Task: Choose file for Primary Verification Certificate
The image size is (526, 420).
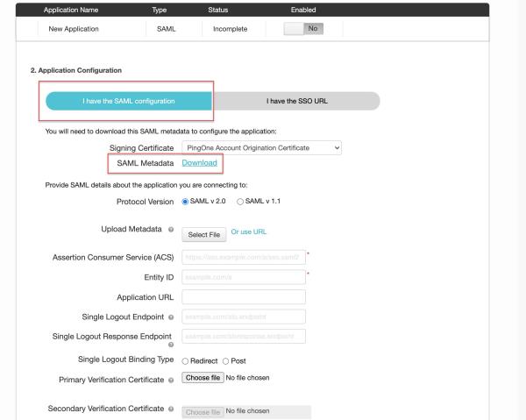Action: (203, 378)
